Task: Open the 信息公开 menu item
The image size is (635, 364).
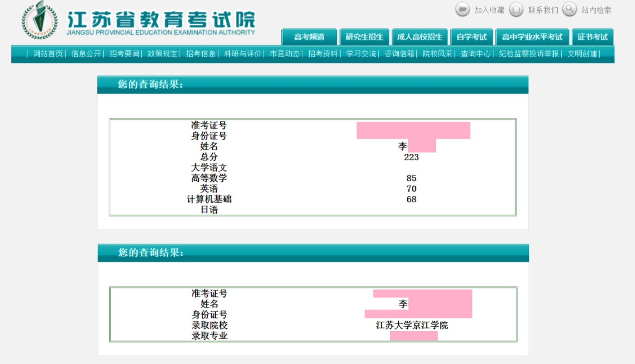Action: coord(86,54)
